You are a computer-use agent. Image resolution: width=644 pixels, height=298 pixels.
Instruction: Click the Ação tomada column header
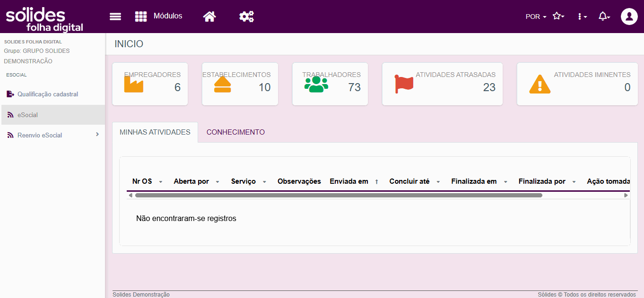click(x=609, y=181)
